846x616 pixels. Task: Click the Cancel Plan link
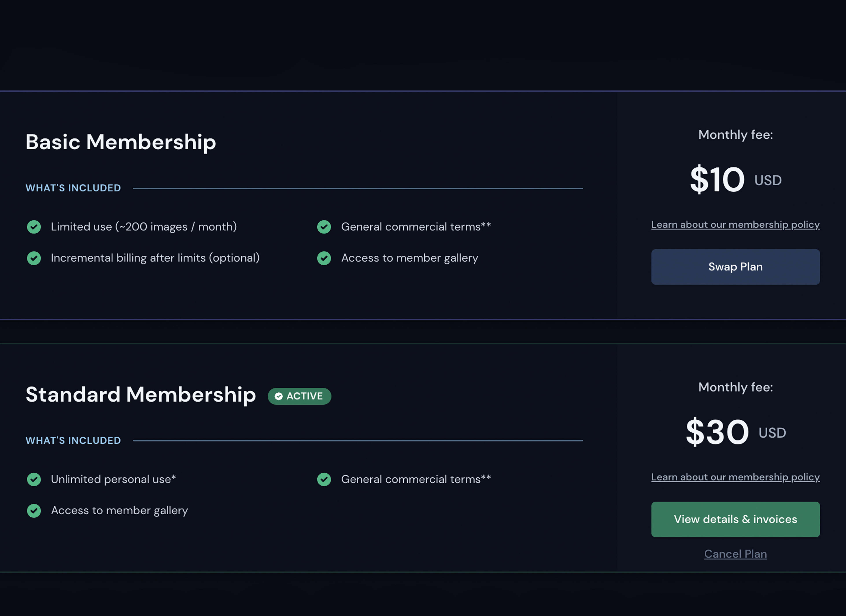[735, 554]
